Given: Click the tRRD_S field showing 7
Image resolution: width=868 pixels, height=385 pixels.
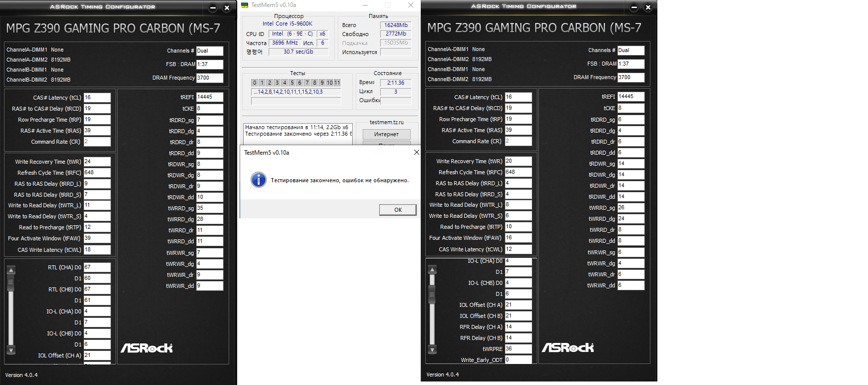Looking at the screenshot, I should pyautogui.click(x=97, y=195).
